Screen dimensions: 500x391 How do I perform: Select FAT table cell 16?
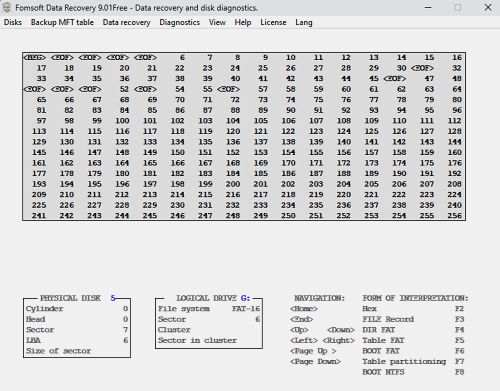pos(457,57)
